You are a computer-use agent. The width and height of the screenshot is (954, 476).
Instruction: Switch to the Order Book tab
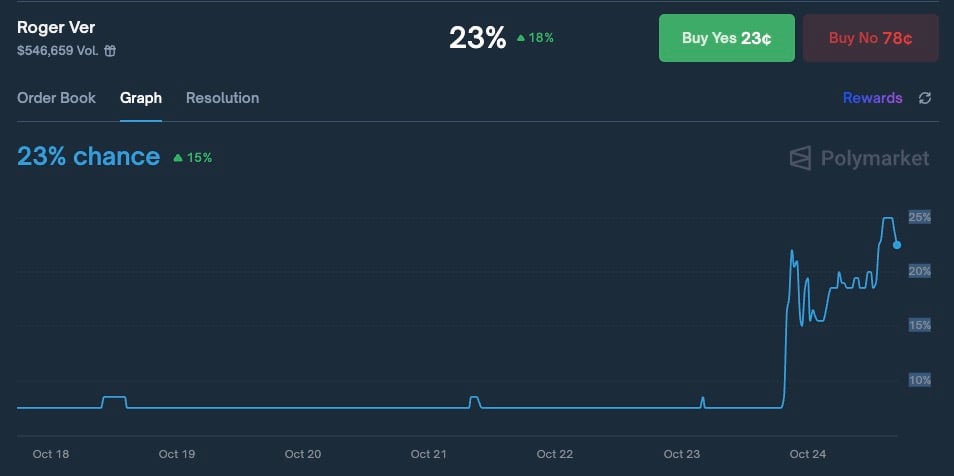(x=57, y=98)
